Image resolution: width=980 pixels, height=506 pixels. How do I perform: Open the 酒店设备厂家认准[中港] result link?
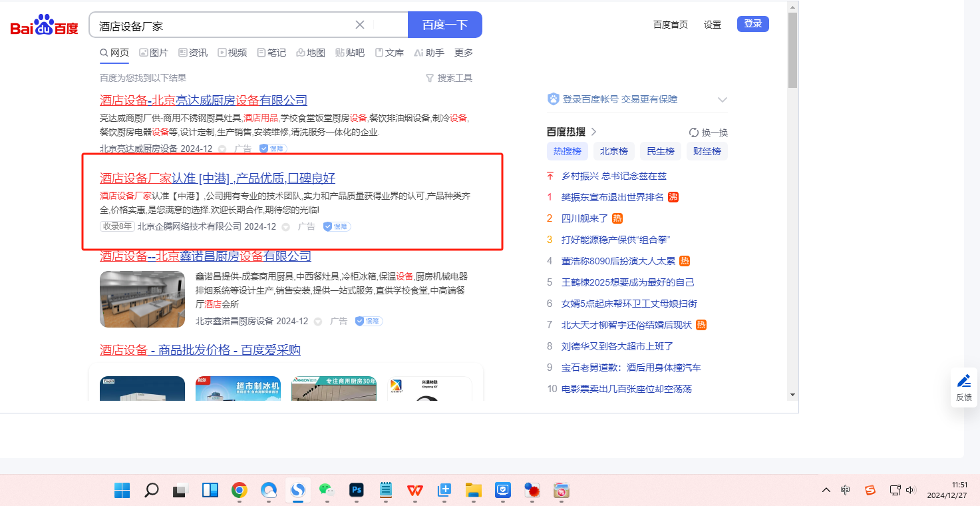(218, 178)
